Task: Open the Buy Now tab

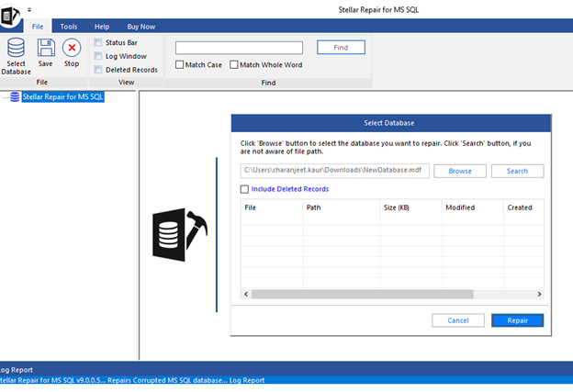Action: 140,27
